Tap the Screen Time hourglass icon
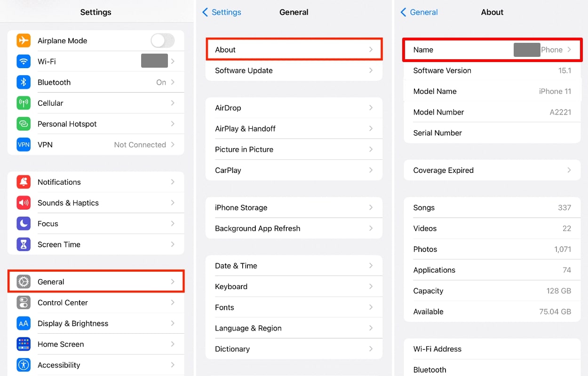 coord(24,244)
